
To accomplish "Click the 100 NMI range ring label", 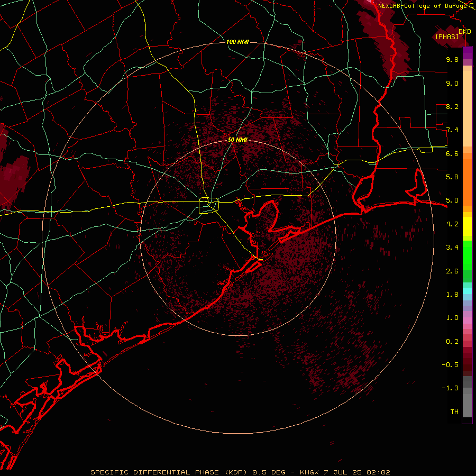I will [x=237, y=42].
